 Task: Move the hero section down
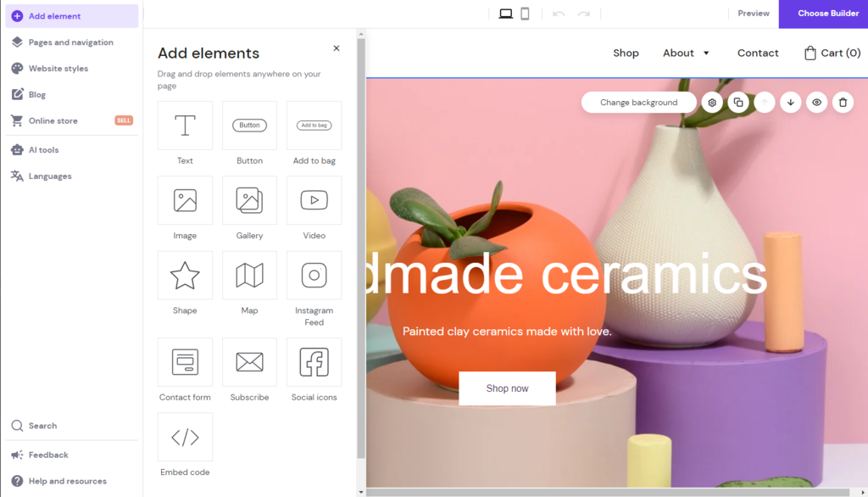click(x=791, y=102)
